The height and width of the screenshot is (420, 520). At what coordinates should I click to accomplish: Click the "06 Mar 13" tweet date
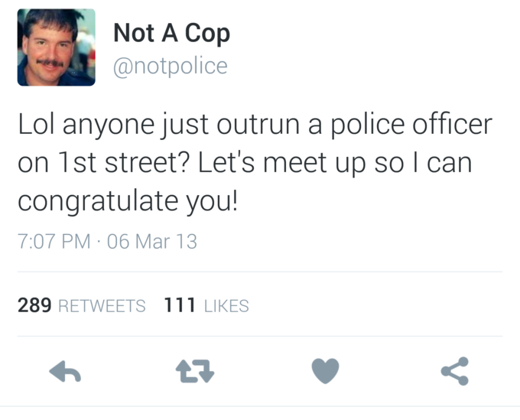coord(152,242)
